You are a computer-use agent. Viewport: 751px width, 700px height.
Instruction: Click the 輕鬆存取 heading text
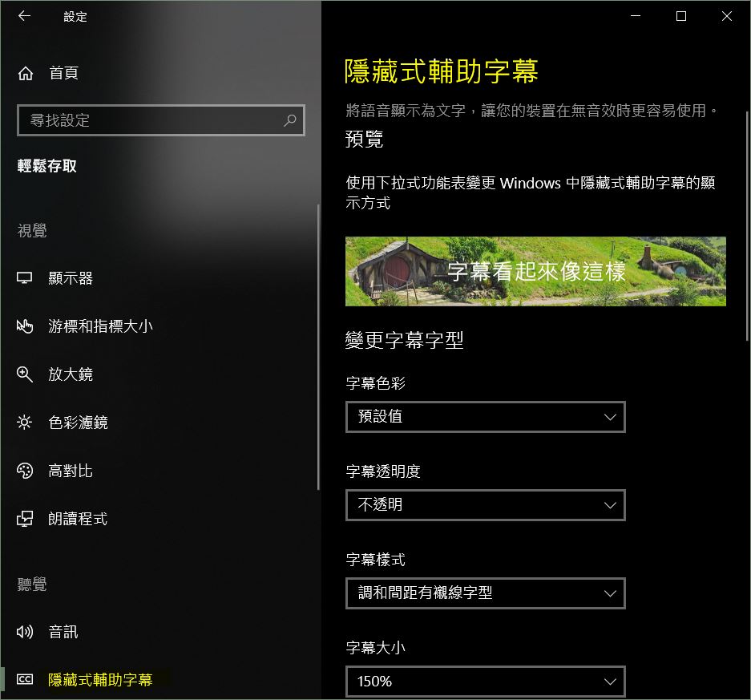[x=47, y=166]
